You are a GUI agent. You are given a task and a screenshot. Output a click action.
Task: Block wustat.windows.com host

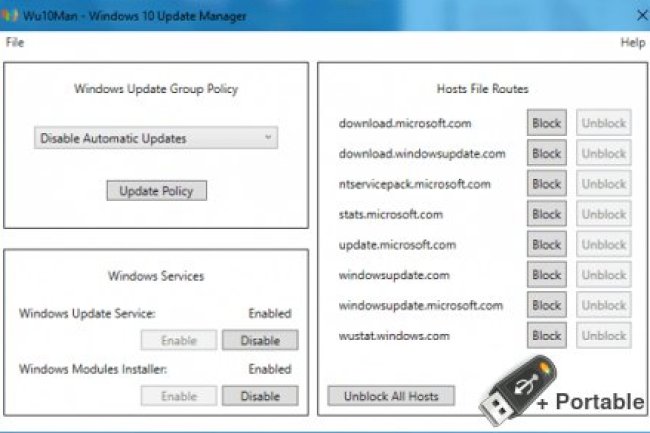pyautogui.click(x=546, y=336)
